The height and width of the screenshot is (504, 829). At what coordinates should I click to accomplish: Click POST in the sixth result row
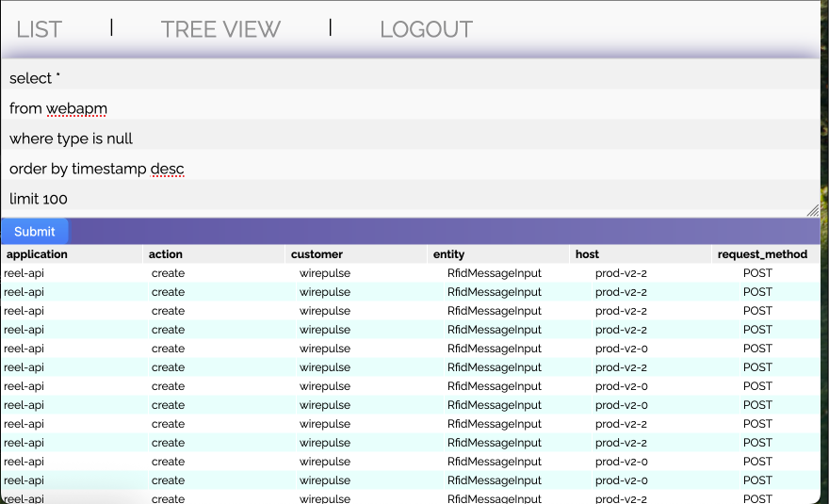pyautogui.click(x=757, y=367)
